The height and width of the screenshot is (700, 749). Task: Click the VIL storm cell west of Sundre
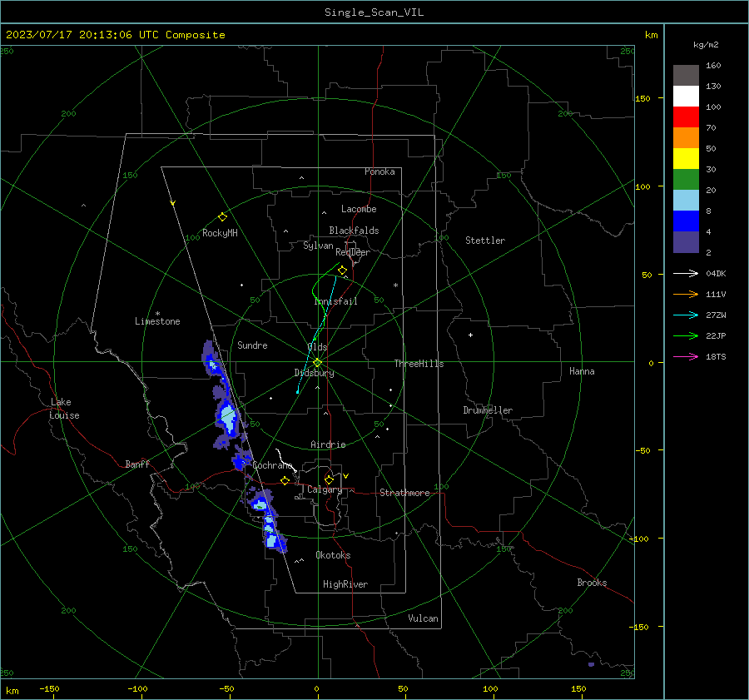(212, 363)
